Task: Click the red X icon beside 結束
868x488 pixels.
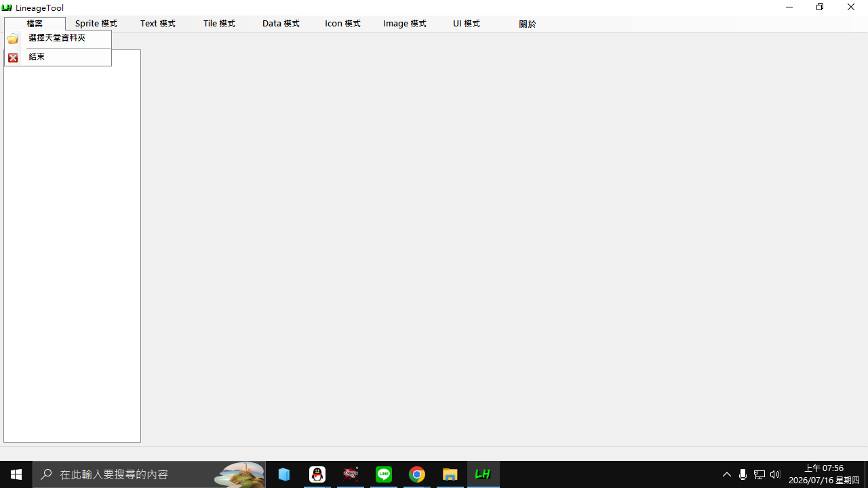Action: coord(13,58)
